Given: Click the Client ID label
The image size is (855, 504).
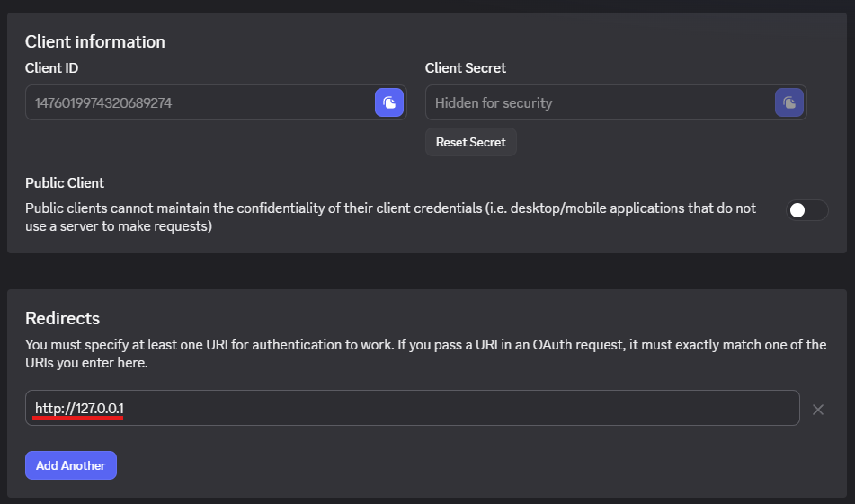Looking at the screenshot, I should [52, 68].
